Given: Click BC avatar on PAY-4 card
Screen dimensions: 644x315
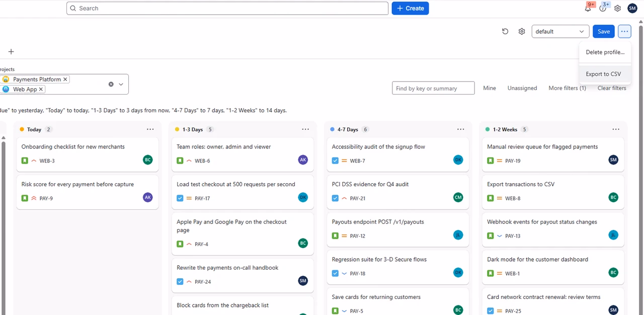Looking at the screenshot, I should click(303, 243).
